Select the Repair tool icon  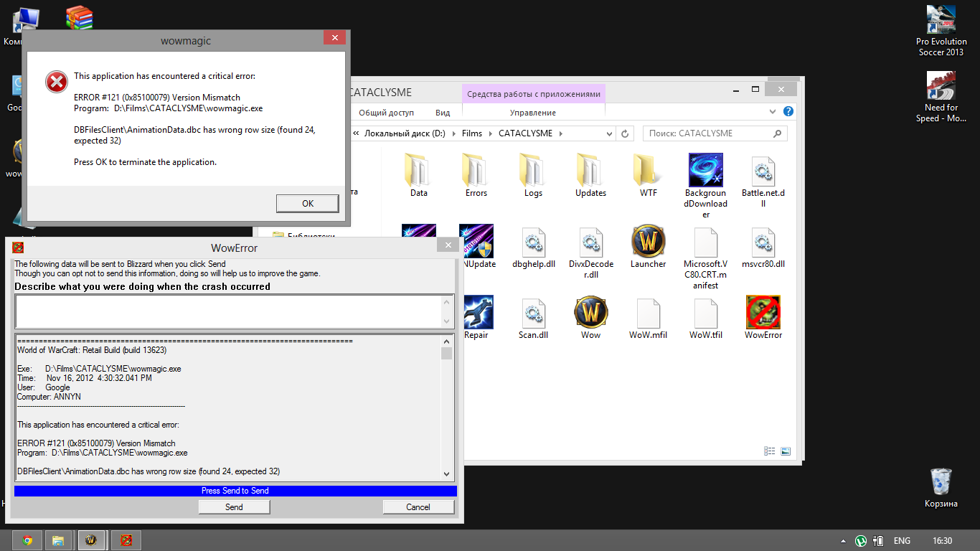pyautogui.click(x=476, y=318)
